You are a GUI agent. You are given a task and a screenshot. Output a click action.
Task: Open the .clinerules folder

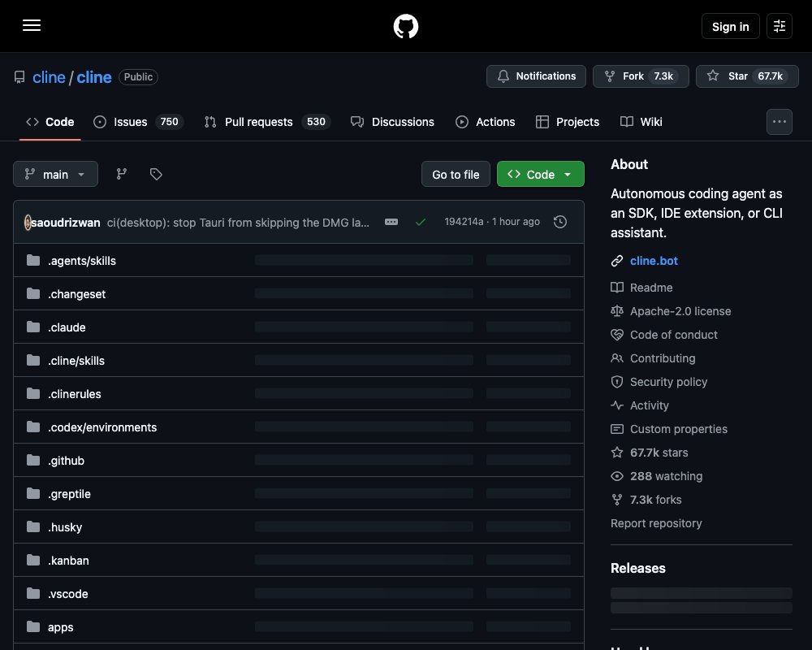click(x=75, y=394)
